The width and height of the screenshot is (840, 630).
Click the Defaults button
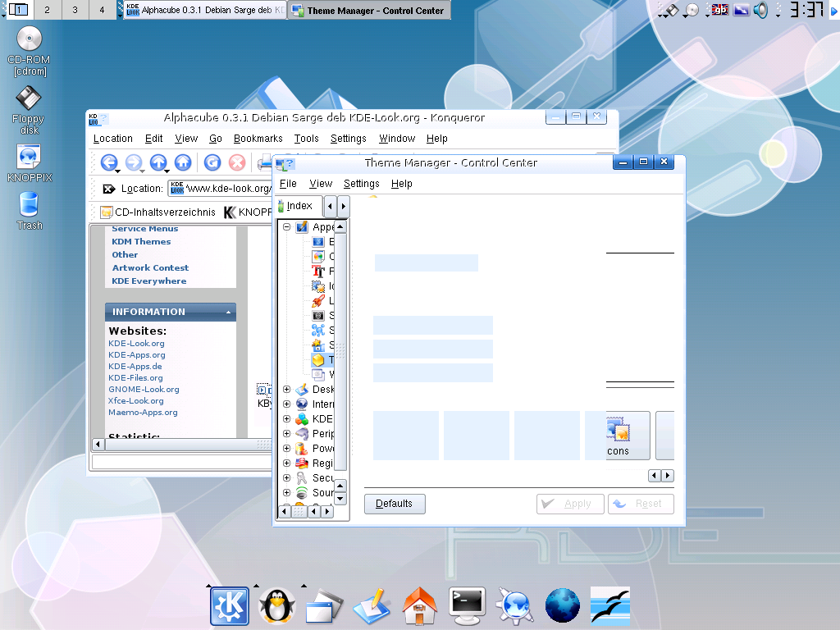395,504
